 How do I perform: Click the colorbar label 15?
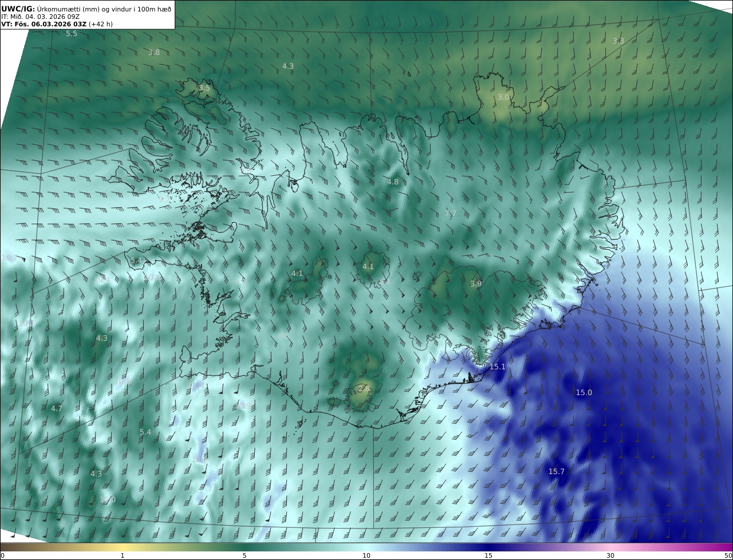(488, 555)
